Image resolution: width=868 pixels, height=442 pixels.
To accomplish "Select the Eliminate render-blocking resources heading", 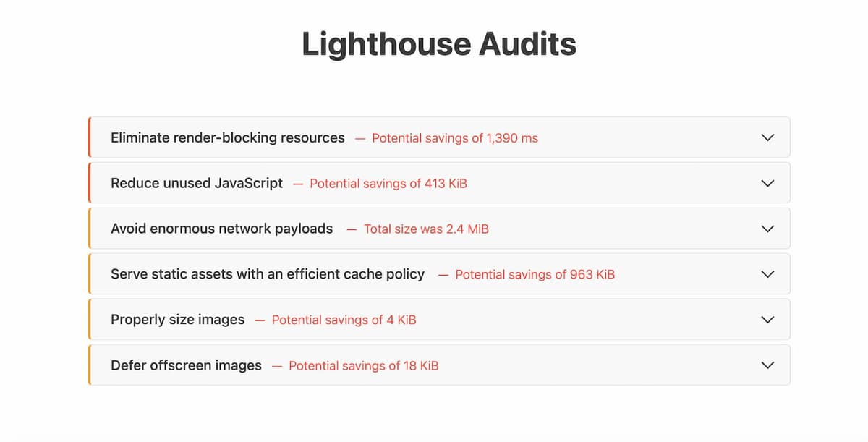I will [226, 137].
